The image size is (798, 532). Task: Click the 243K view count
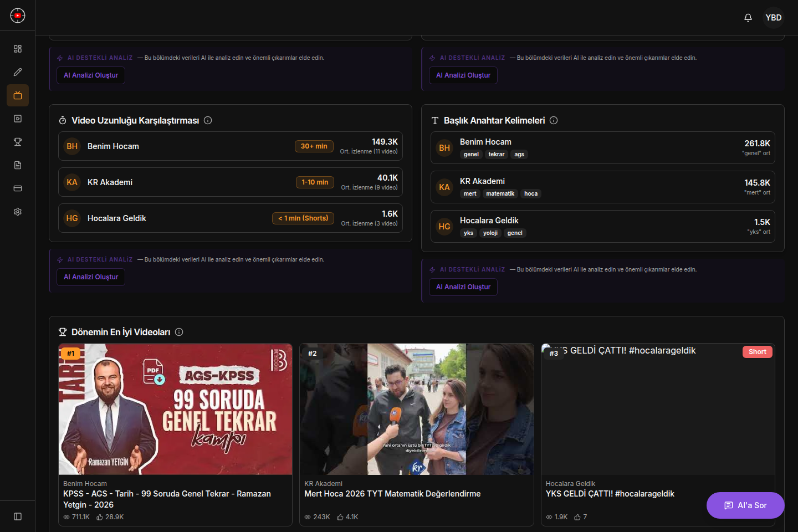pos(317,517)
